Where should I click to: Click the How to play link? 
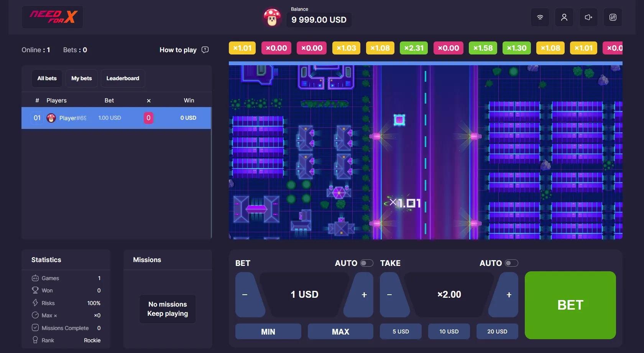coord(177,50)
